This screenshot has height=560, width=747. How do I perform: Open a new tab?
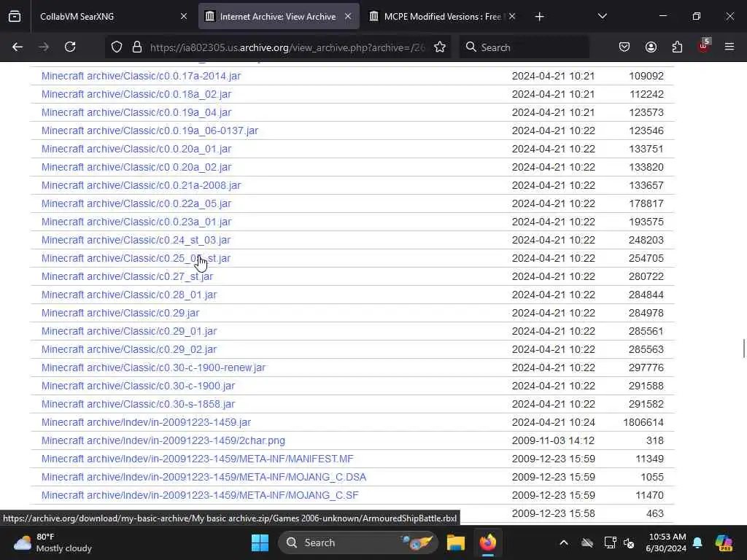point(539,17)
